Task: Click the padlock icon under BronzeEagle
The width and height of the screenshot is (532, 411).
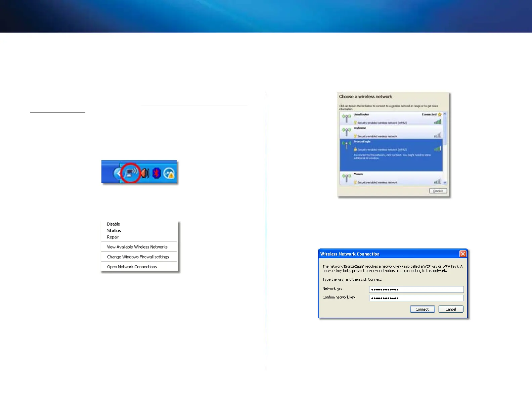Action: (355, 149)
